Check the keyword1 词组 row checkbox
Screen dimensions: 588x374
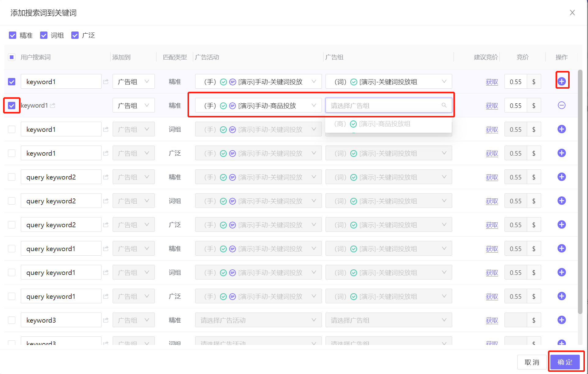[12, 129]
